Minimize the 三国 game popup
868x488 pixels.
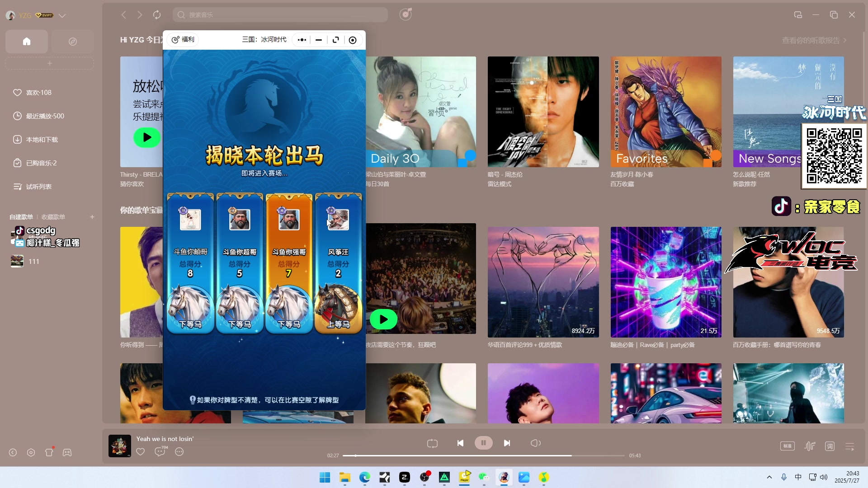319,40
